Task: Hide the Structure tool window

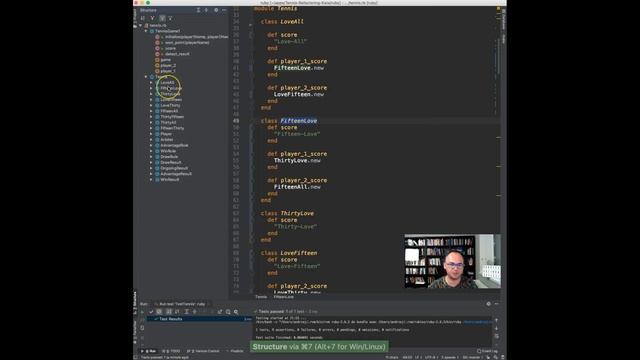Action: (x=224, y=10)
